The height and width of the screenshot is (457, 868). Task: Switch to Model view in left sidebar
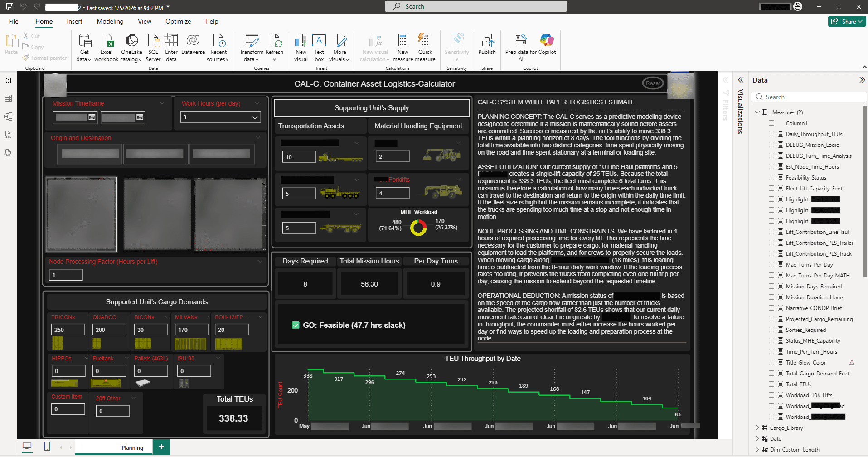pos(8,116)
